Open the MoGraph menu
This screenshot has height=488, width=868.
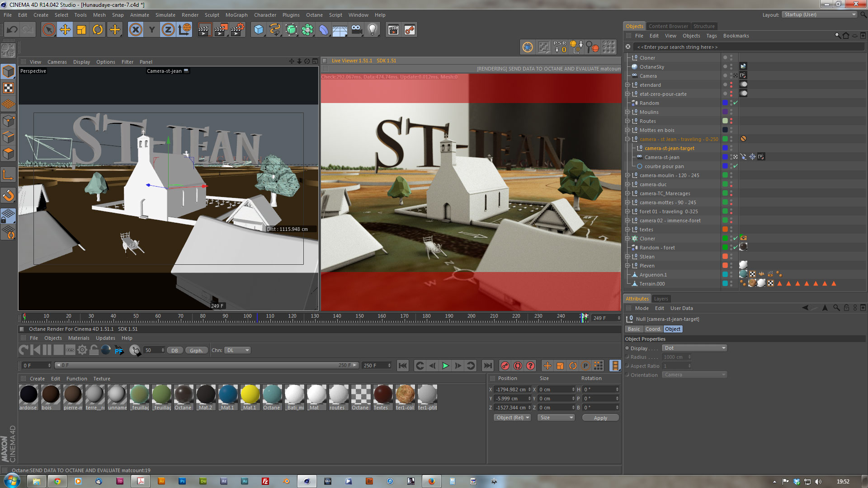[236, 15]
